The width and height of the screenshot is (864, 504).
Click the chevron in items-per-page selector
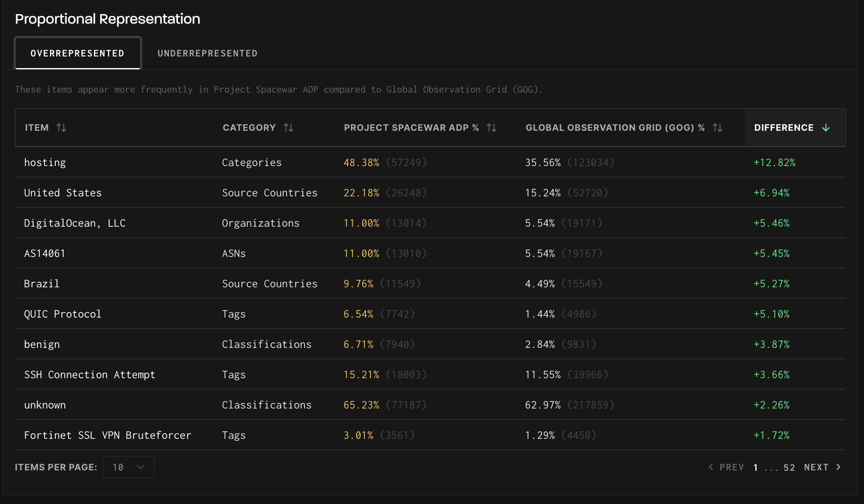point(140,467)
